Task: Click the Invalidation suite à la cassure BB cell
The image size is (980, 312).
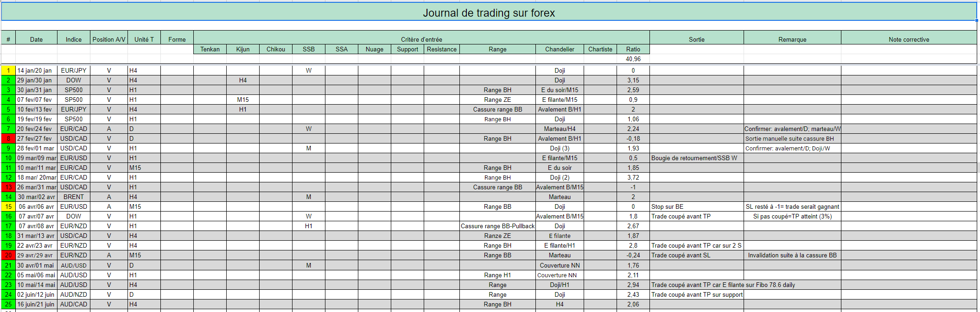Action: 792,255
